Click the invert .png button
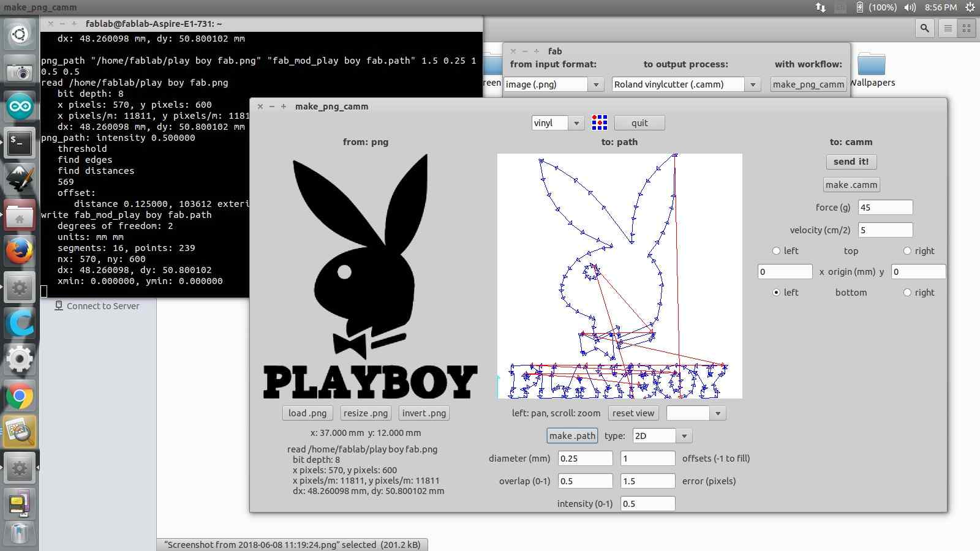Screen dimensions: 980x551 [424, 413]
